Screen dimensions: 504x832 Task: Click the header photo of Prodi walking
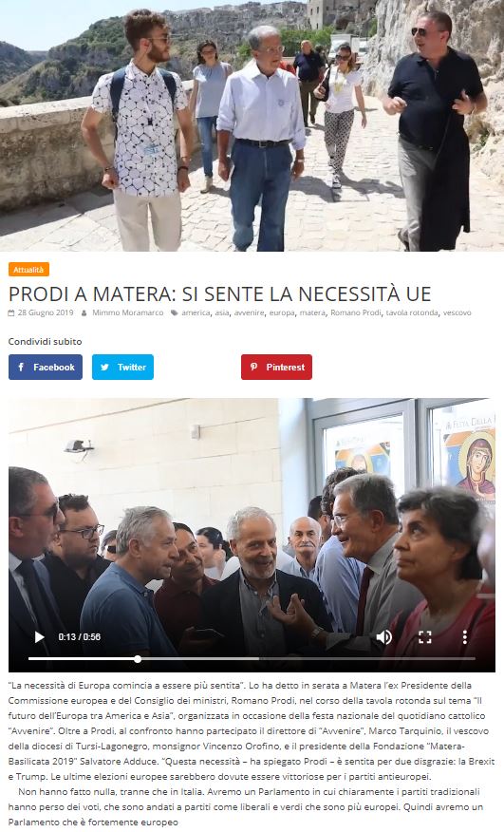[x=252, y=125]
